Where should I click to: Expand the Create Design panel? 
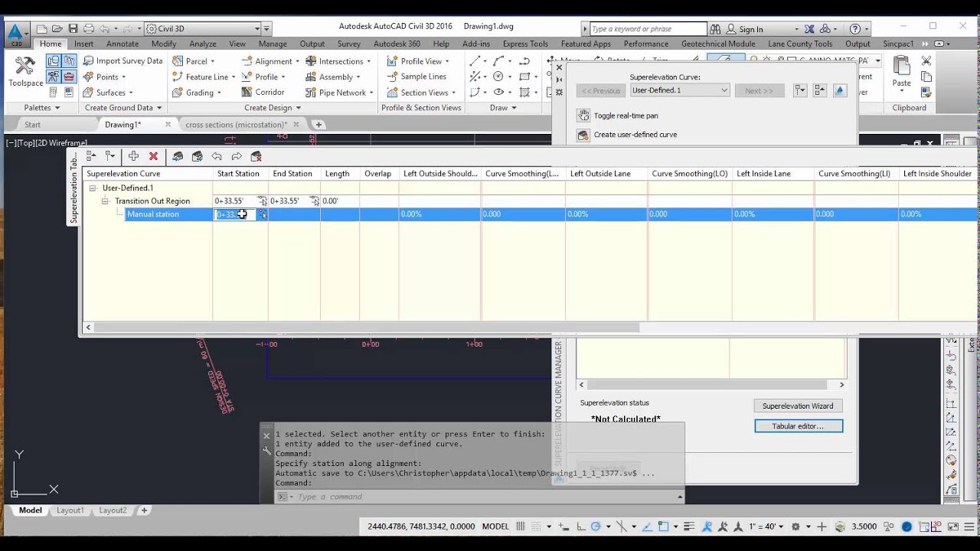[273, 108]
